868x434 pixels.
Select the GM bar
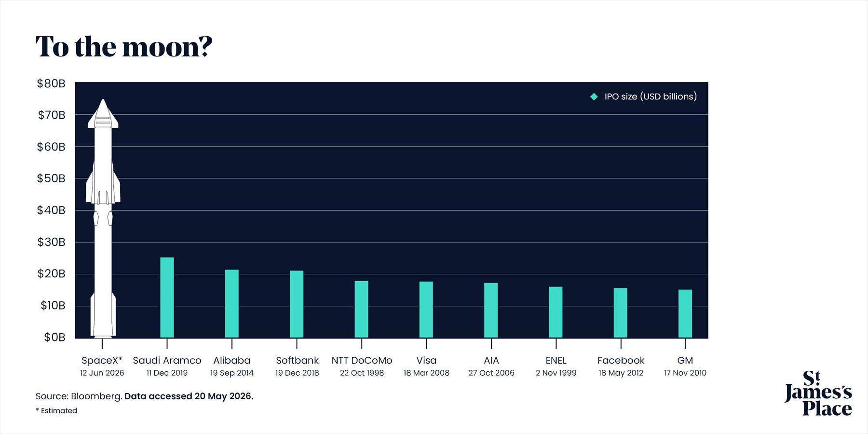[685, 313]
